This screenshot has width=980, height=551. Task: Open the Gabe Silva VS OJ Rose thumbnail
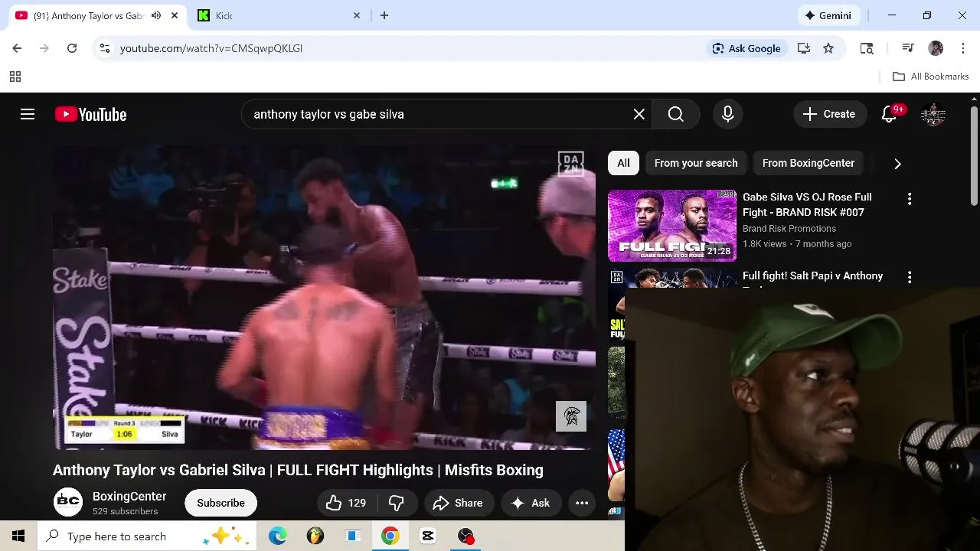coord(672,226)
